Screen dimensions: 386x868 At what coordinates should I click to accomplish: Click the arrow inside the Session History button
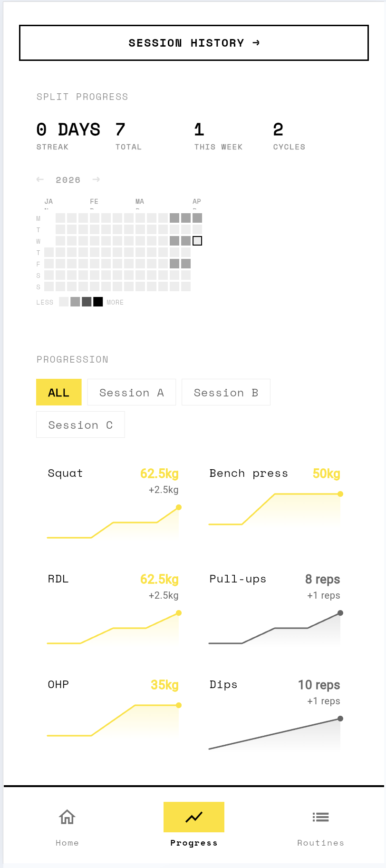pyautogui.click(x=257, y=42)
